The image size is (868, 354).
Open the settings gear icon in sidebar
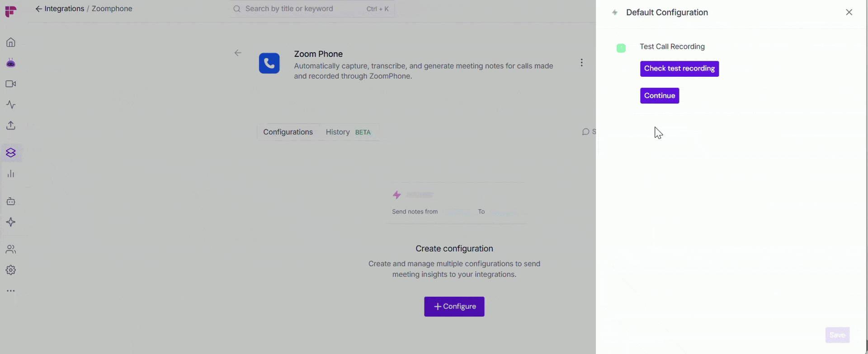[x=11, y=270]
